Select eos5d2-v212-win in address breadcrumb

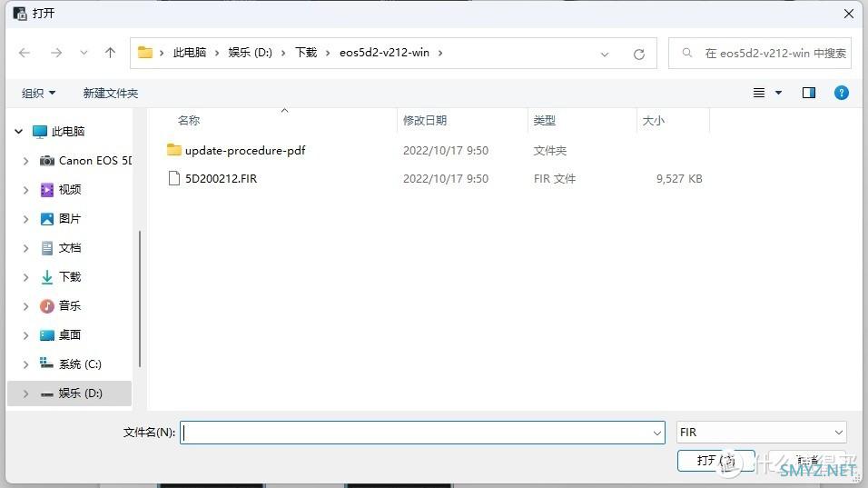[x=384, y=53]
